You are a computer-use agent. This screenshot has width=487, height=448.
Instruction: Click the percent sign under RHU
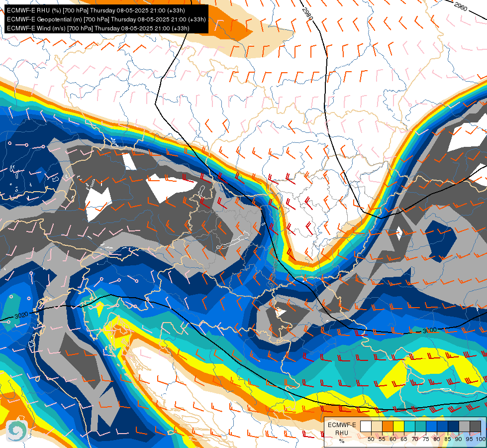coord(342,441)
